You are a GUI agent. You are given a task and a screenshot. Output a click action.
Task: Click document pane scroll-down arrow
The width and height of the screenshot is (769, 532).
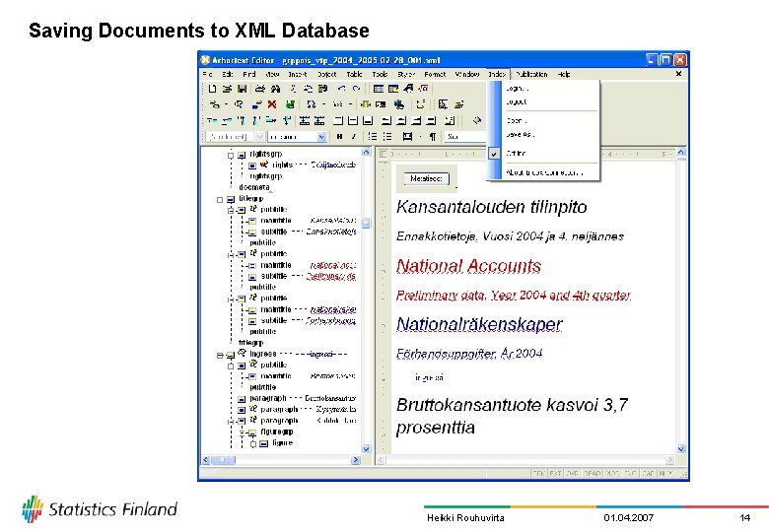pos(680,448)
